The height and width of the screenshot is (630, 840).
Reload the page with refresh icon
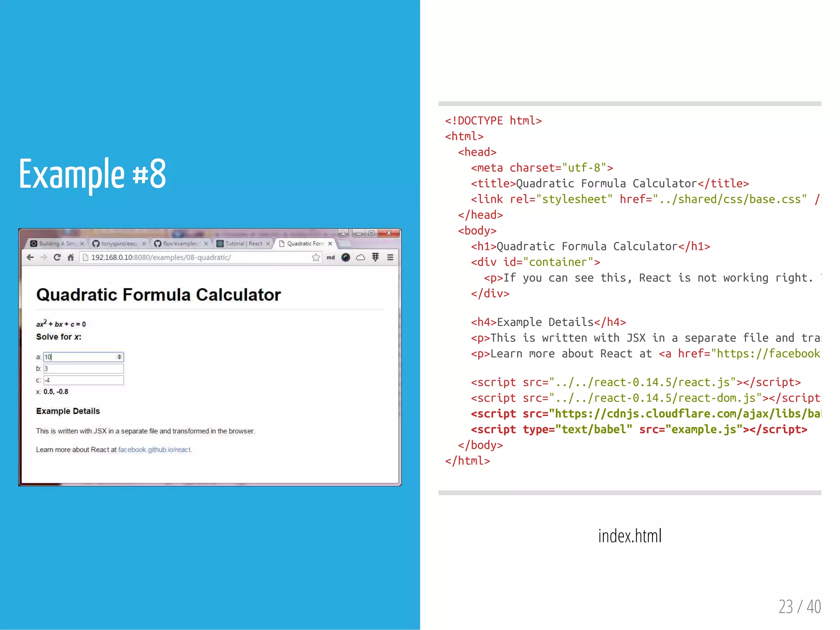click(x=57, y=257)
